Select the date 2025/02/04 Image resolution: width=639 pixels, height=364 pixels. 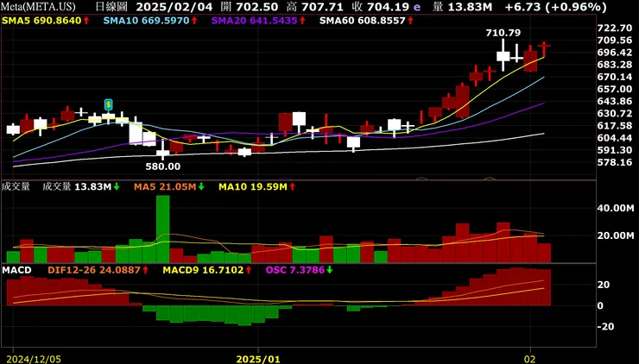pos(174,7)
